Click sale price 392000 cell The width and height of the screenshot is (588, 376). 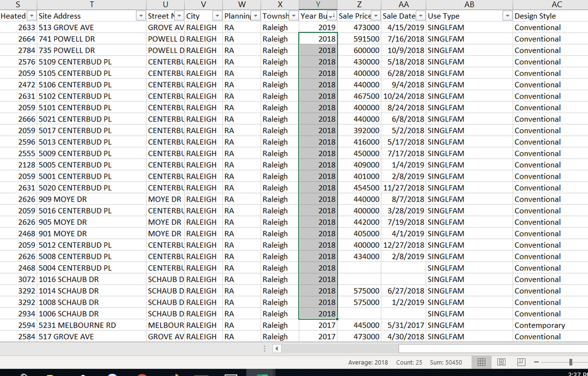(x=359, y=130)
